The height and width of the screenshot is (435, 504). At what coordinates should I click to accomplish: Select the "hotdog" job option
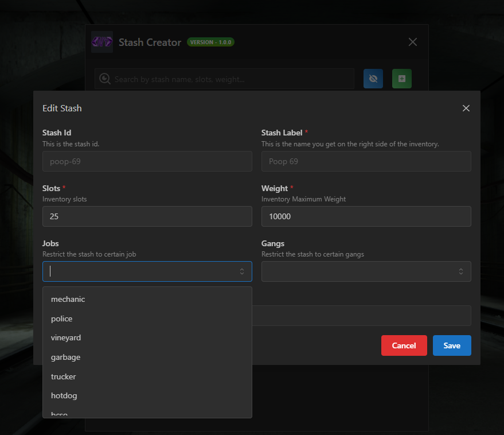[x=64, y=395]
